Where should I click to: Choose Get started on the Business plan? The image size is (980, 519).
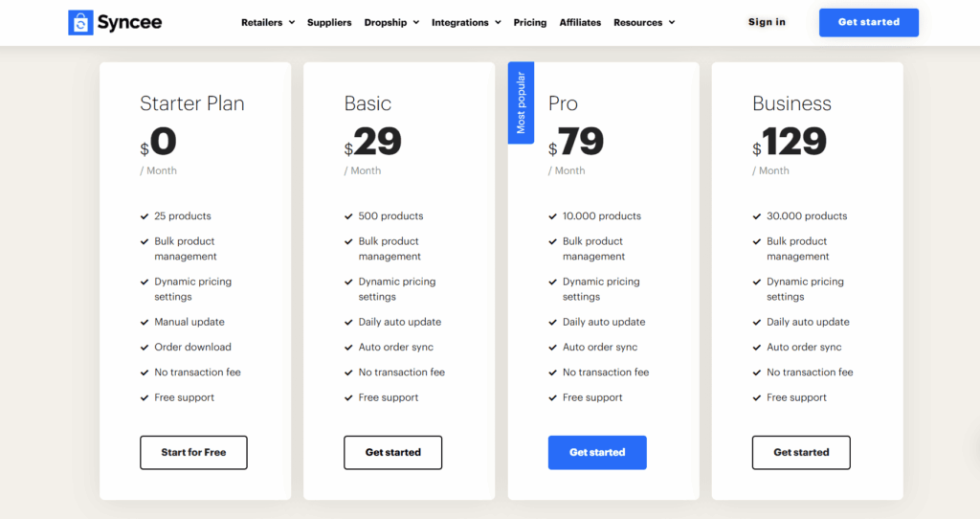pyautogui.click(x=801, y=453)
